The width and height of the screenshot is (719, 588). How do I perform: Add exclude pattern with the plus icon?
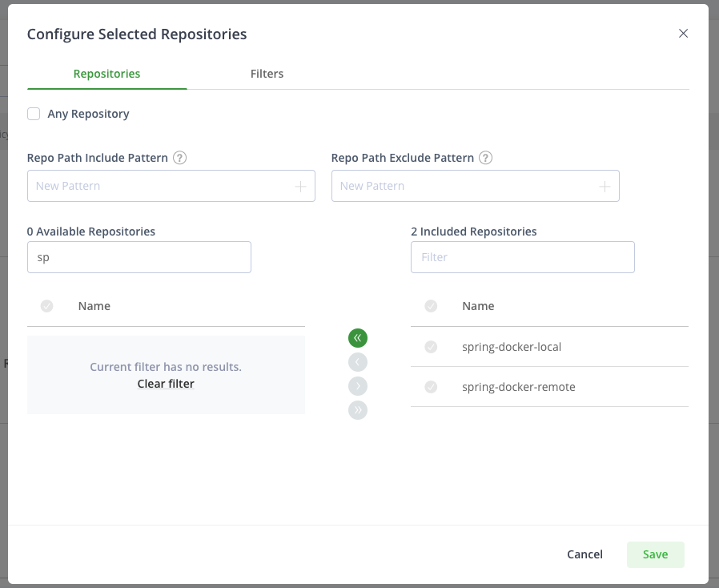(x=605, y=186)
